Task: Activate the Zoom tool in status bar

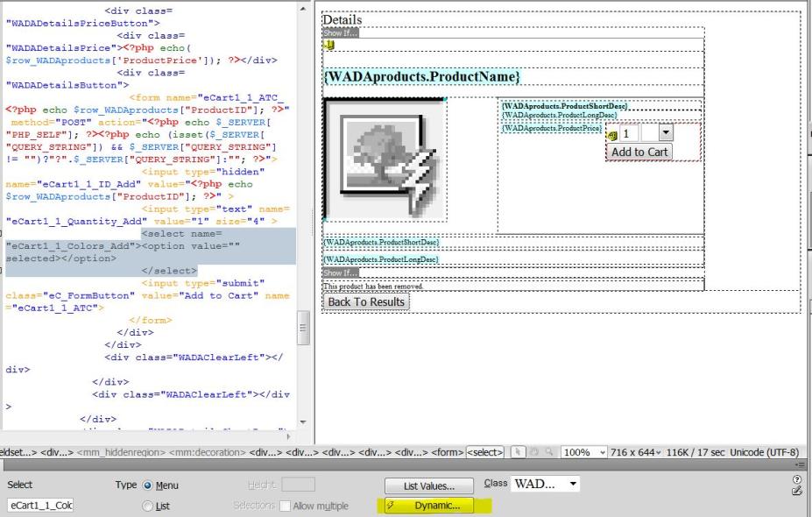Action: click(x=548, y=452)
